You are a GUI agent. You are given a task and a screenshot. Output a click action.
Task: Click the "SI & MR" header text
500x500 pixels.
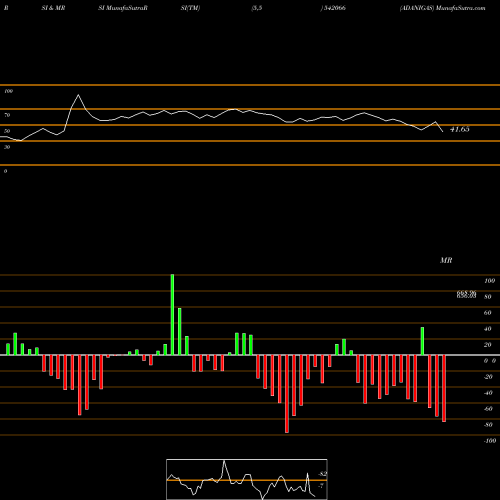[53, 8]
